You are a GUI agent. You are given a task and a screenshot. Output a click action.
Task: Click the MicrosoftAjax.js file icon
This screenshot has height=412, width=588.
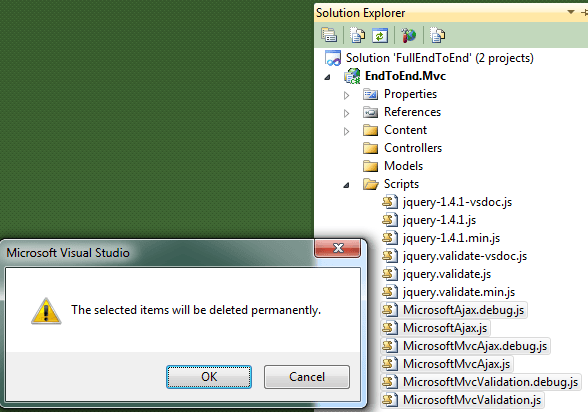tap(390, 328)
